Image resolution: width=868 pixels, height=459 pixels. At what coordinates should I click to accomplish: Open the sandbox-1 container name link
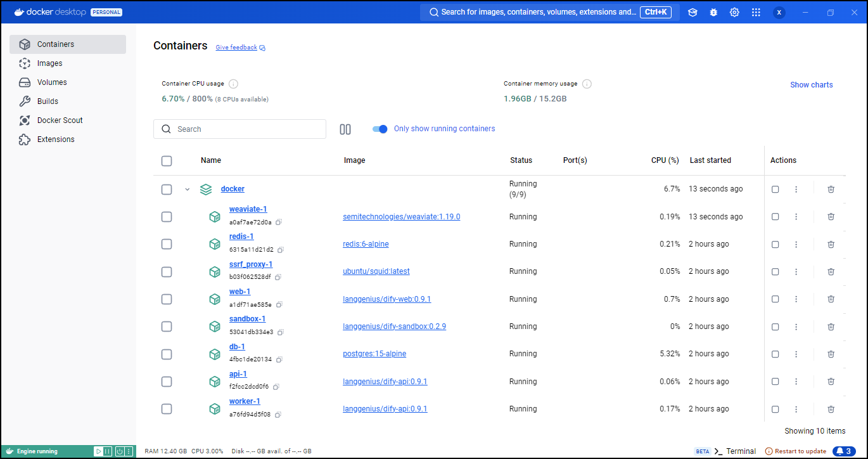point(247,319)
